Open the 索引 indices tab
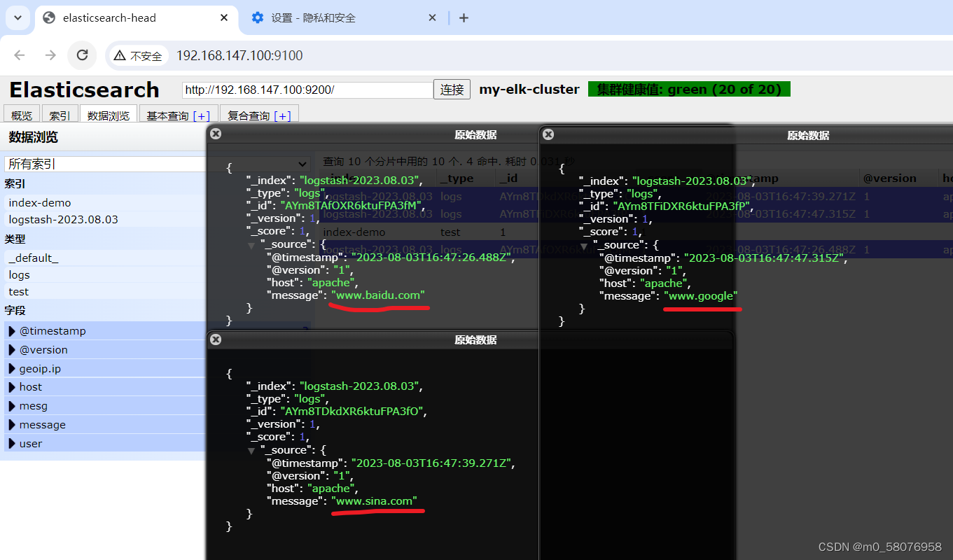 tap(60, 115)
